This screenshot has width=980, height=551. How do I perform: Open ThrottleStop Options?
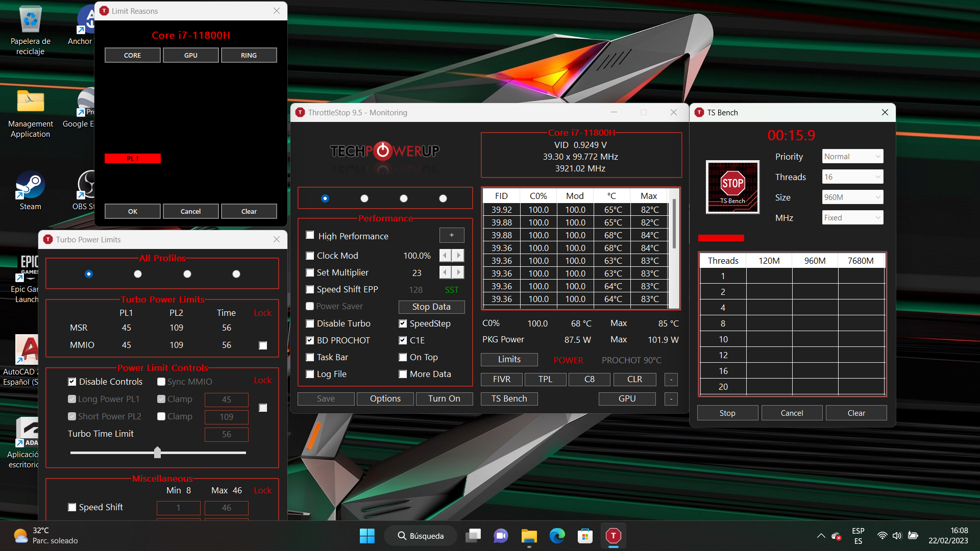click(385, 399)
